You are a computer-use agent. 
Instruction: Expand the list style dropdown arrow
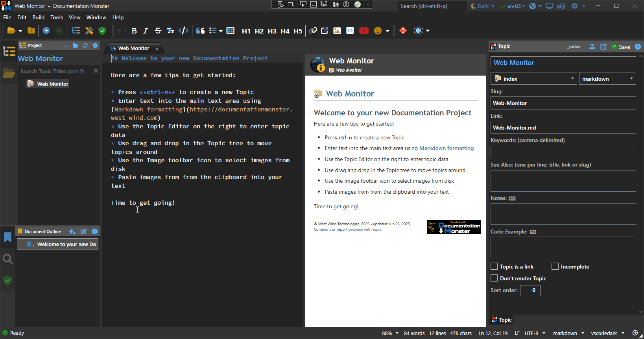[x=221, y=31]
